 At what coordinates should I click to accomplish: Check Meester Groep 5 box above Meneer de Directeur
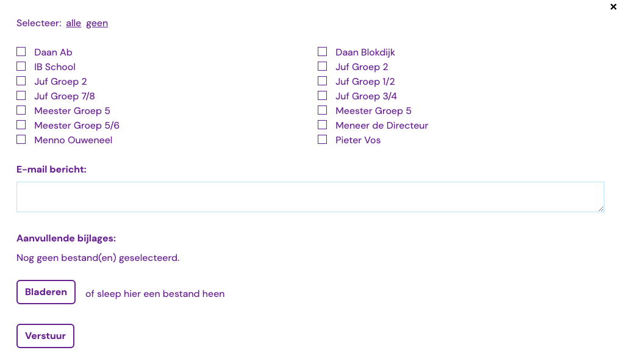pos(323,110)
